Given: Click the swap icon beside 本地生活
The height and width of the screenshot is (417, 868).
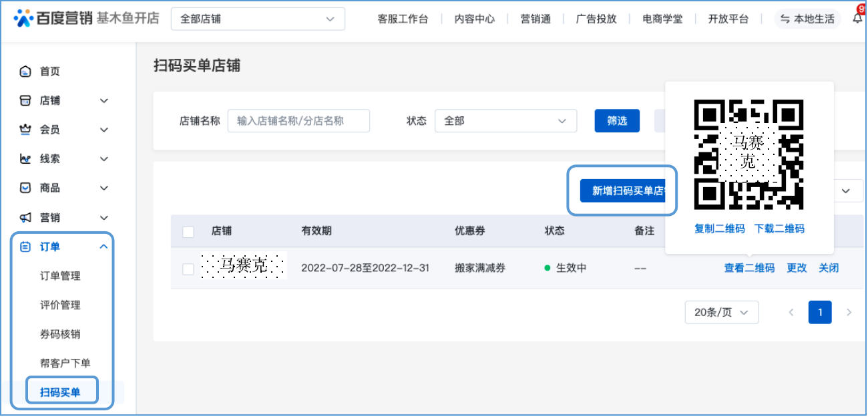Looking at the screenshot, I should [x=785, y=19].
